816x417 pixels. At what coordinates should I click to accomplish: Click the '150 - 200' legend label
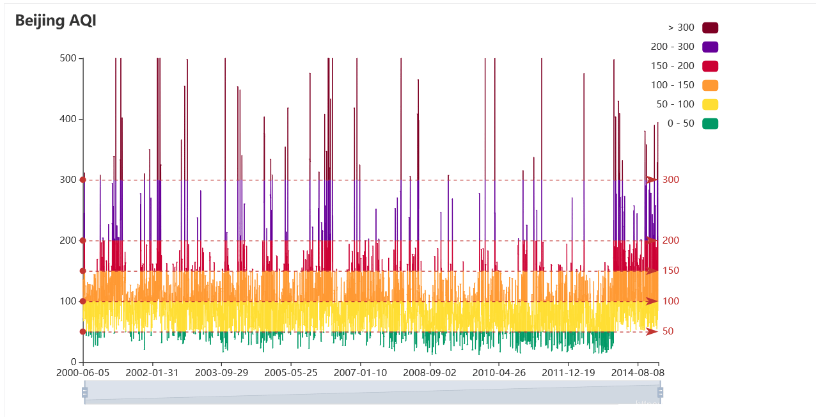pyautogui.click(x=672, y=66)
